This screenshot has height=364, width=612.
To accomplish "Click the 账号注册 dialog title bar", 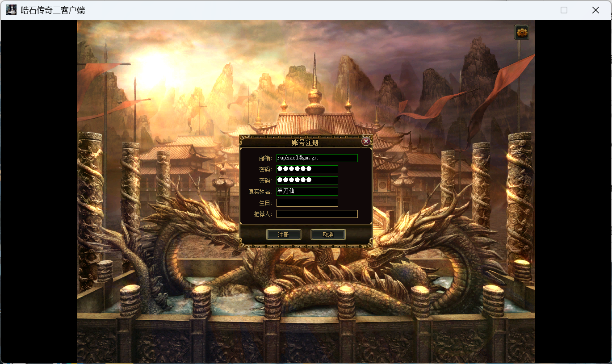I will [306, 142].
